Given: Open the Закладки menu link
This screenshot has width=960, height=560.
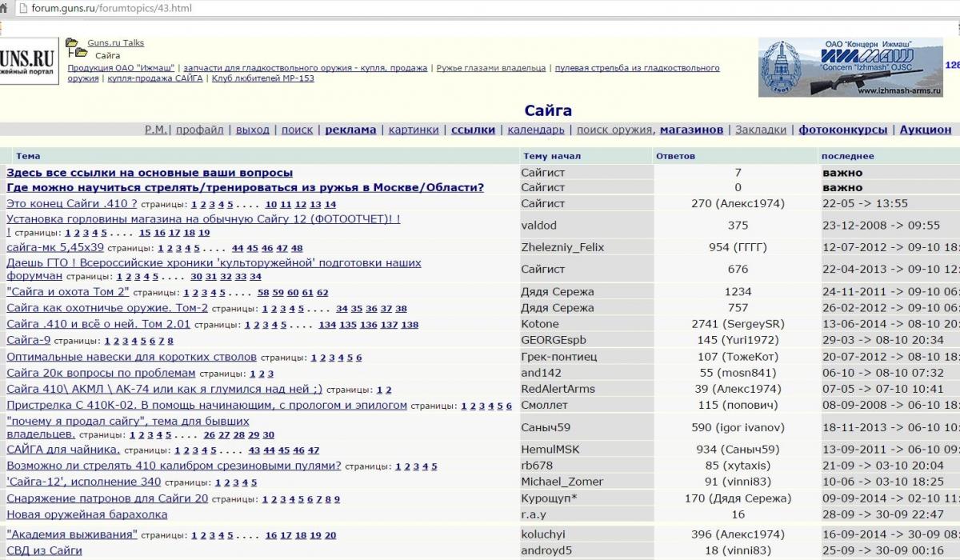Looking at the screenshot, I should click(x=760, y=130).
